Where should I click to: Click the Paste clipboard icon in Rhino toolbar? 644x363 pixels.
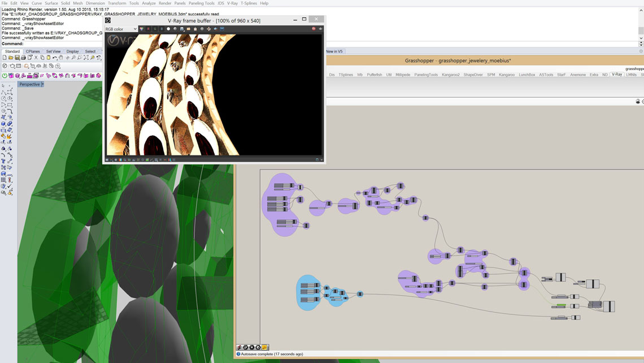point(49,58)
